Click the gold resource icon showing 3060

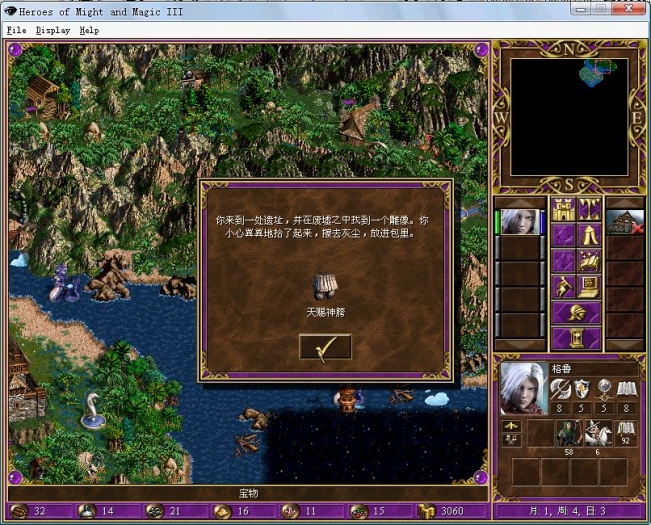pyautogui.click(x=426, y=511)
